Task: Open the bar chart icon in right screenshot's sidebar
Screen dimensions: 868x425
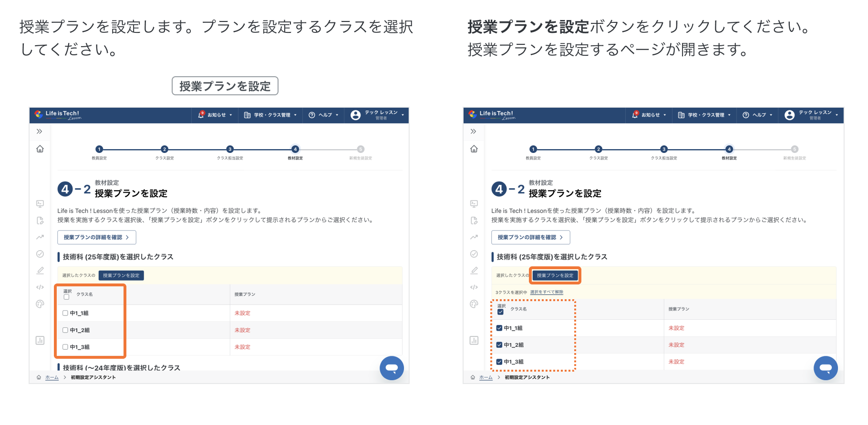Action: pos(474,340)
